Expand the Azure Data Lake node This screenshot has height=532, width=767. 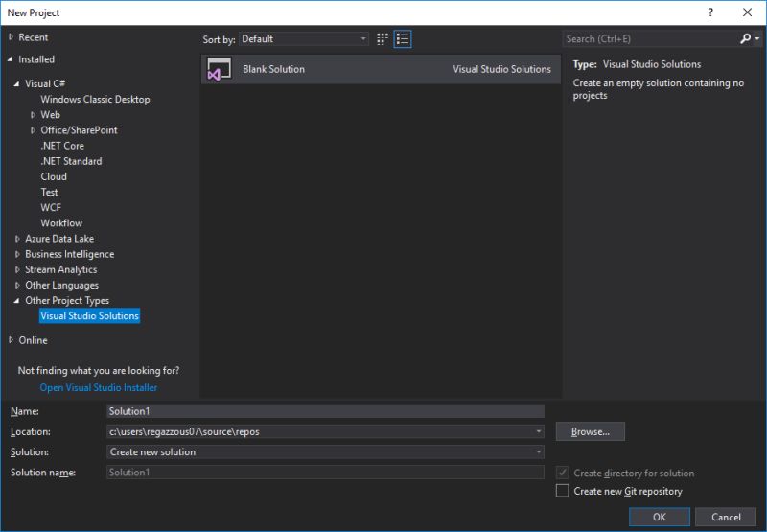point(17,239)
